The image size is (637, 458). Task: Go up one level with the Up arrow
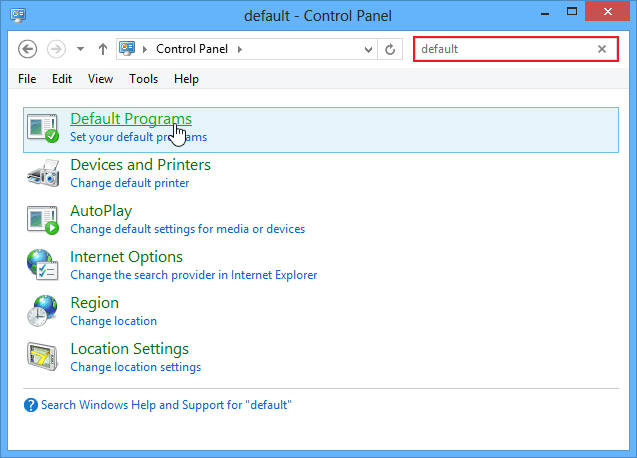[103, 49]
